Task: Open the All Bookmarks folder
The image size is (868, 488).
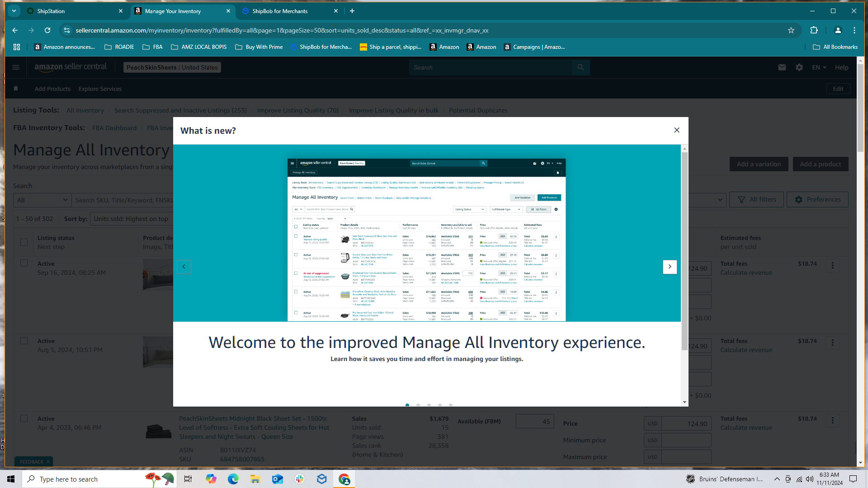Action: tap(835, 47)
